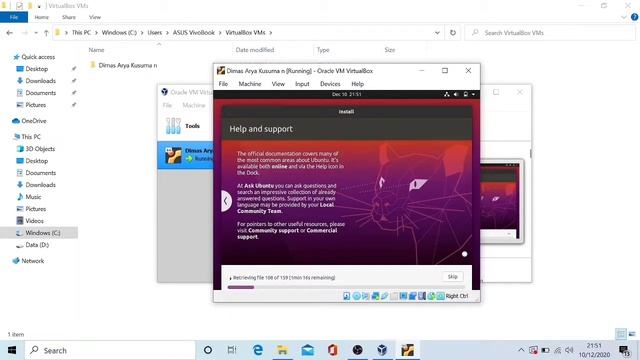Click the optical drive indicator in VM status bar
The height and width of the screenshot is (360, 640).
coord(356,296)
